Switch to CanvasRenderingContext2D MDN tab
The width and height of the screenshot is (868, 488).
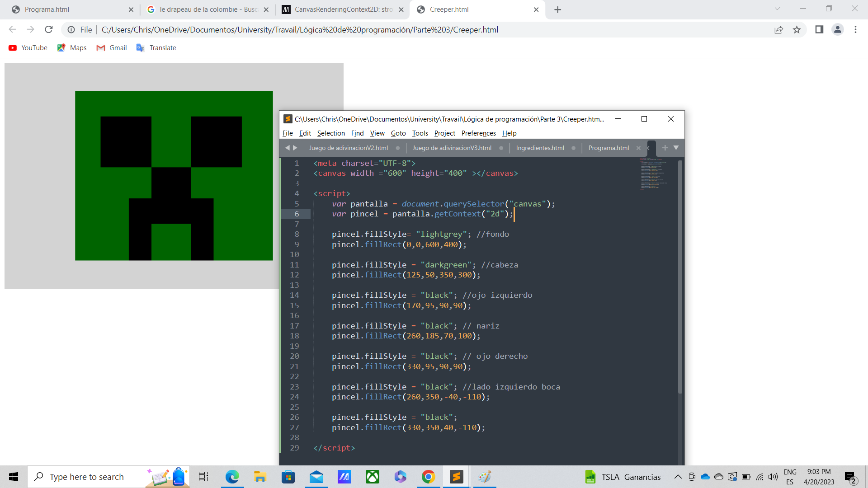coord(342,9)
